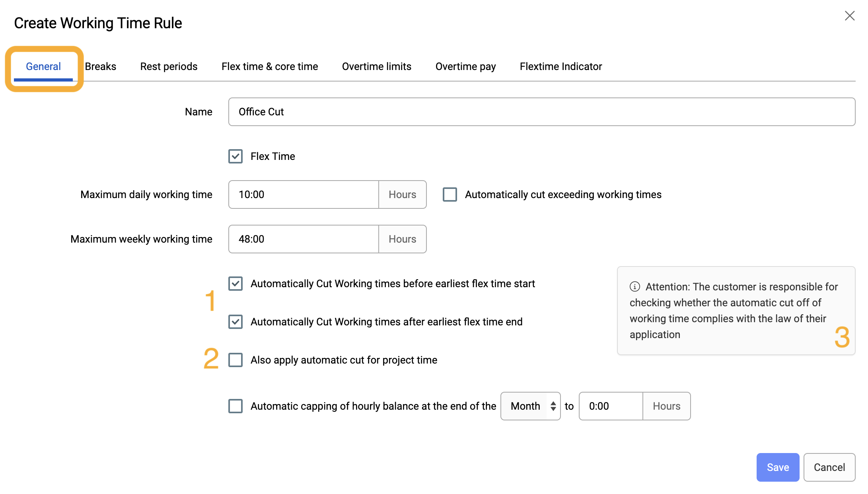Image resolution: width=868 pixels, height=494 pixels.
Task: Click the Create Working Time Rule title
Action: point(98,23)
